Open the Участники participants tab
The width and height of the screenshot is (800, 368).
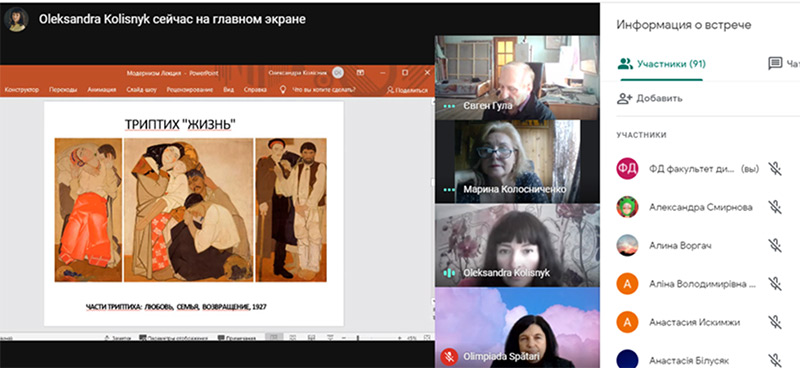(x=662, y=64)
